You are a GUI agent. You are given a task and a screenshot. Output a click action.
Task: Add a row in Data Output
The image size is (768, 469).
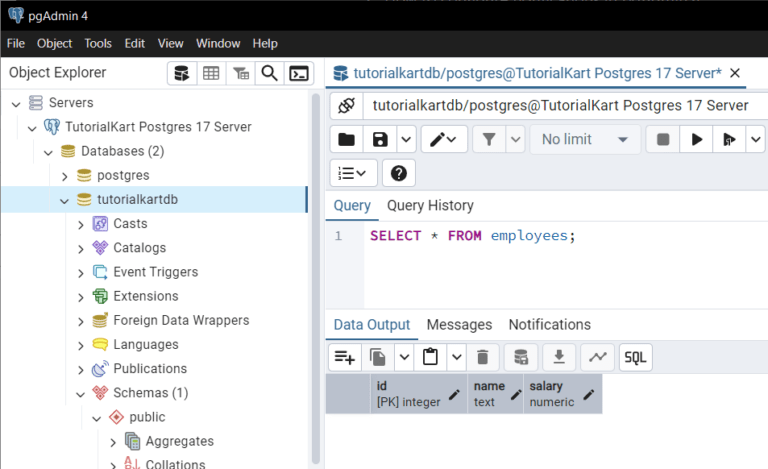(345, 357)
